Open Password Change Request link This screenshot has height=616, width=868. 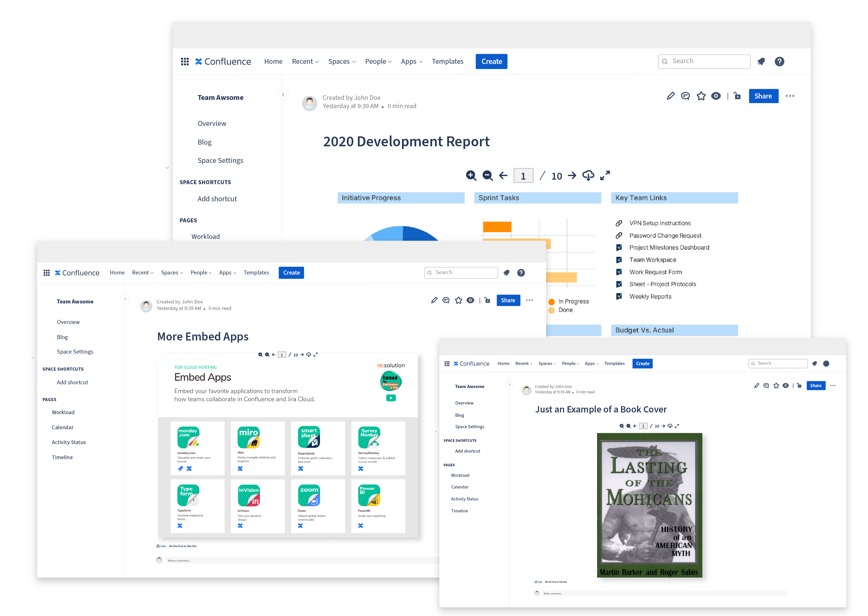point(665,235)
